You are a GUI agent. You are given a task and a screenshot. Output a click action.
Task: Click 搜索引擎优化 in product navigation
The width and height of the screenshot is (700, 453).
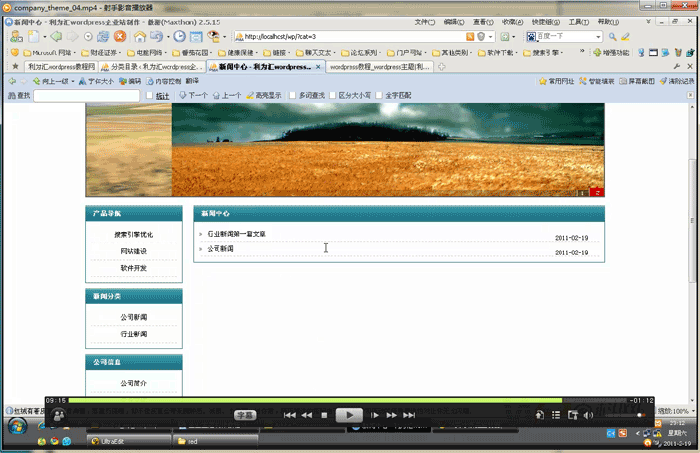133,235
